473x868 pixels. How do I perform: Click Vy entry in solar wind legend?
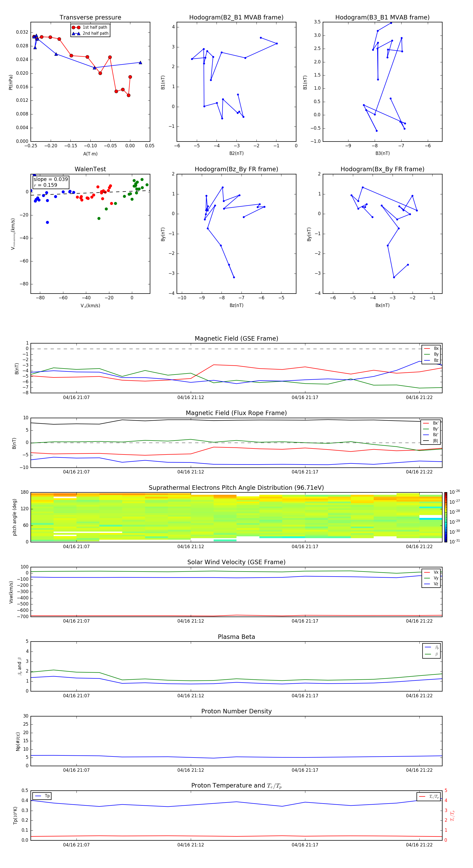coord(431,578)
